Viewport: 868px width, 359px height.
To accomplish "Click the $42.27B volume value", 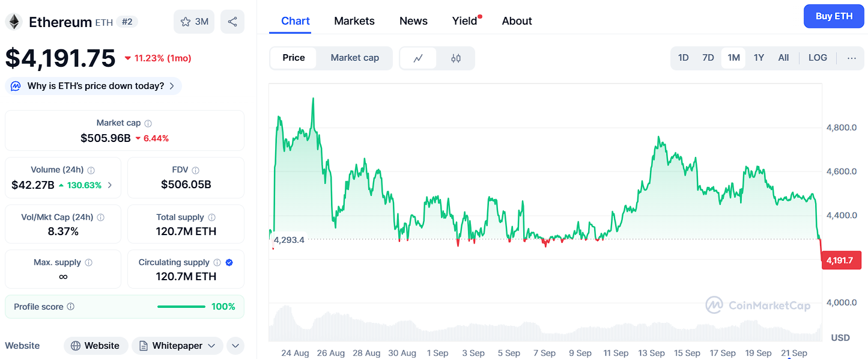I will [32, 185].
